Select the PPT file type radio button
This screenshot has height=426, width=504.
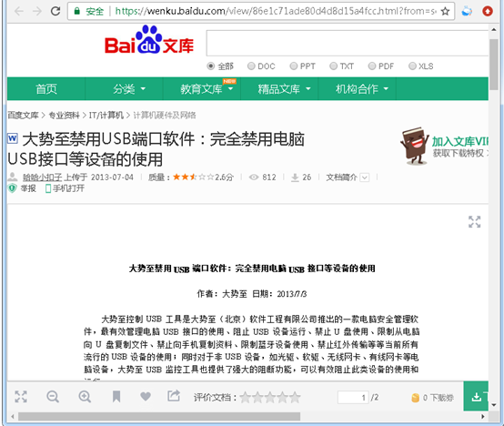click(294, 66)
